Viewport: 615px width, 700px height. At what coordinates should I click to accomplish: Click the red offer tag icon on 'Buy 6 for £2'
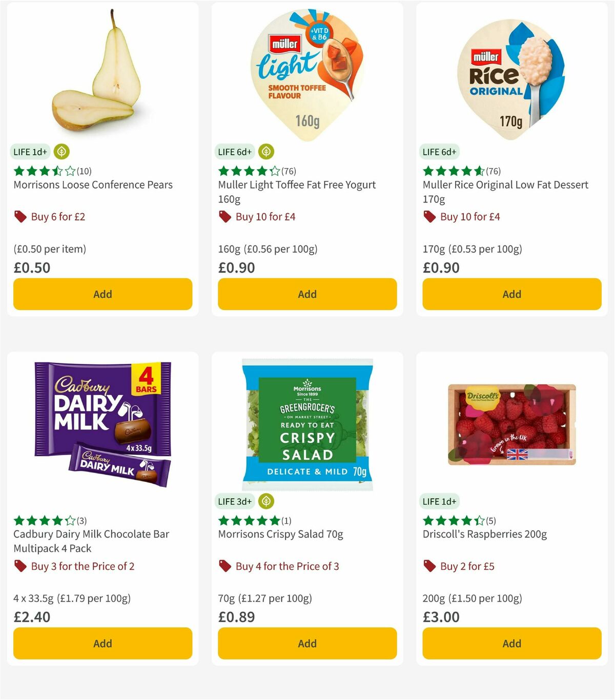click(x=20, y=217)
